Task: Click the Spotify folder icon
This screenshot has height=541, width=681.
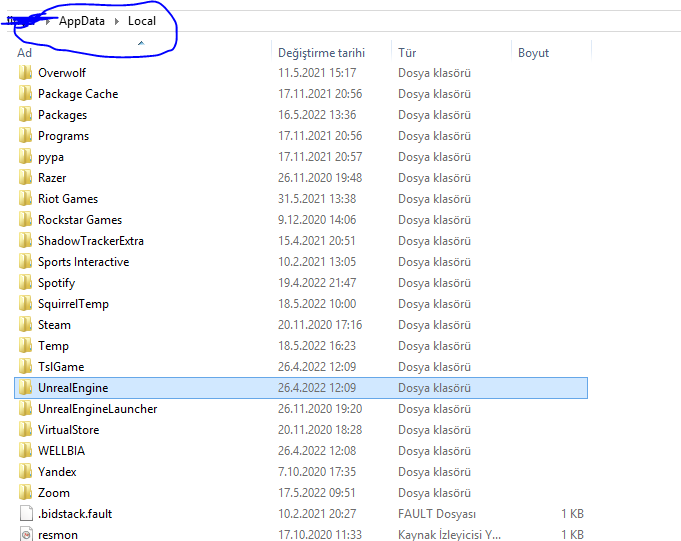Action: [x=26, y=282]
